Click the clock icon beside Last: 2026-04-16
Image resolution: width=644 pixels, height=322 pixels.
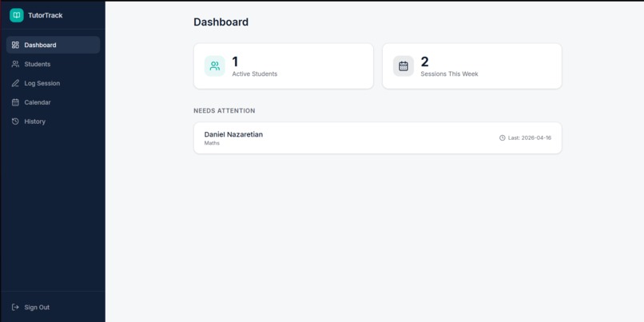503,137
